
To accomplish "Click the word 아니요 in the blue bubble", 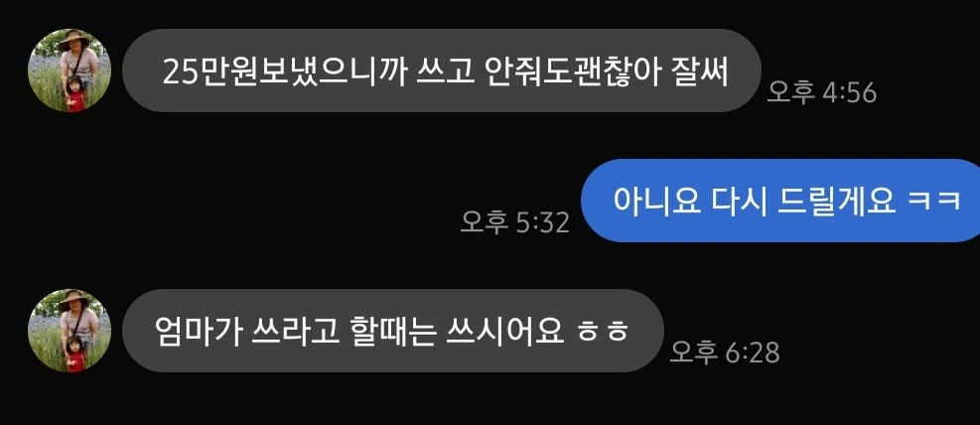I will coord(656,202).
